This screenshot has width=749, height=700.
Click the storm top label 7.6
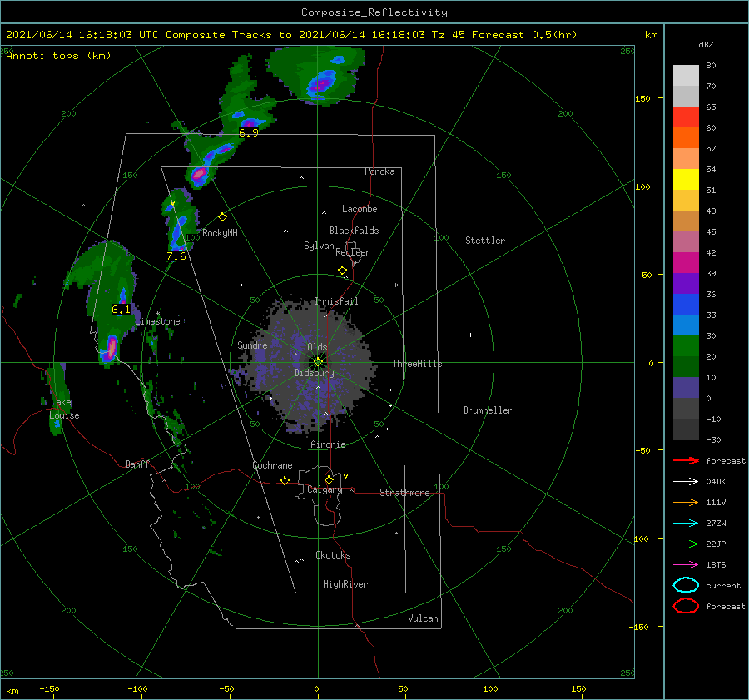click(176, 256)
